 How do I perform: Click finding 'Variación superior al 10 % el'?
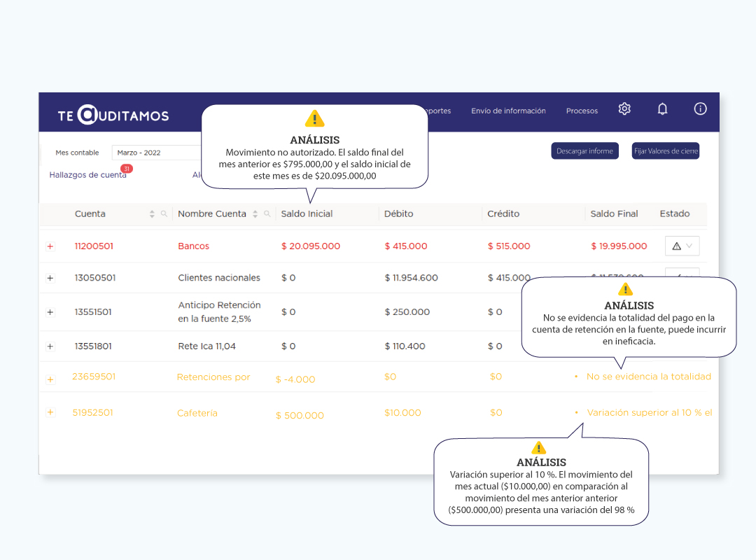(x=650, y=413)
